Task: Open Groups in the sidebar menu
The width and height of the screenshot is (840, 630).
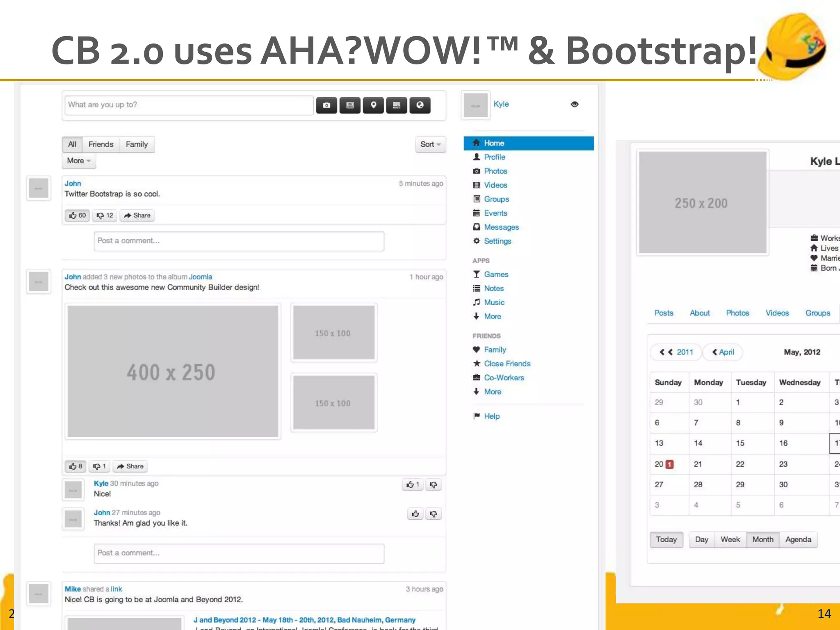Action: pyautogui.click(x=496, y=199)
